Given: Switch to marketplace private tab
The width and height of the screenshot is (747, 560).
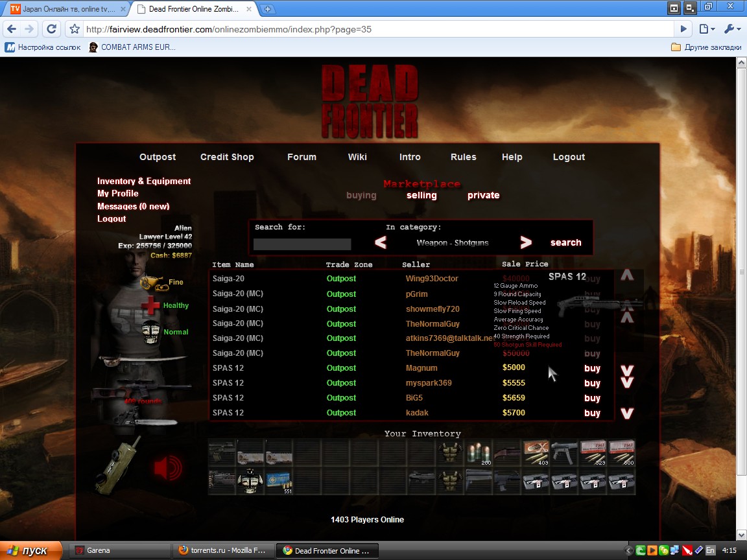Looking at the screenshot, I should (x=484, y=195).
